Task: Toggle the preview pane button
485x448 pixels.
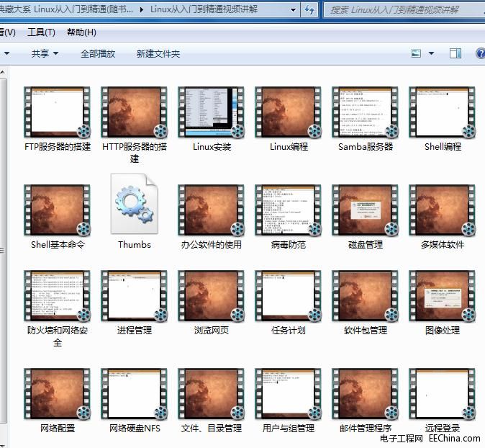Action: pyautogui.click(x=455, y=53)
